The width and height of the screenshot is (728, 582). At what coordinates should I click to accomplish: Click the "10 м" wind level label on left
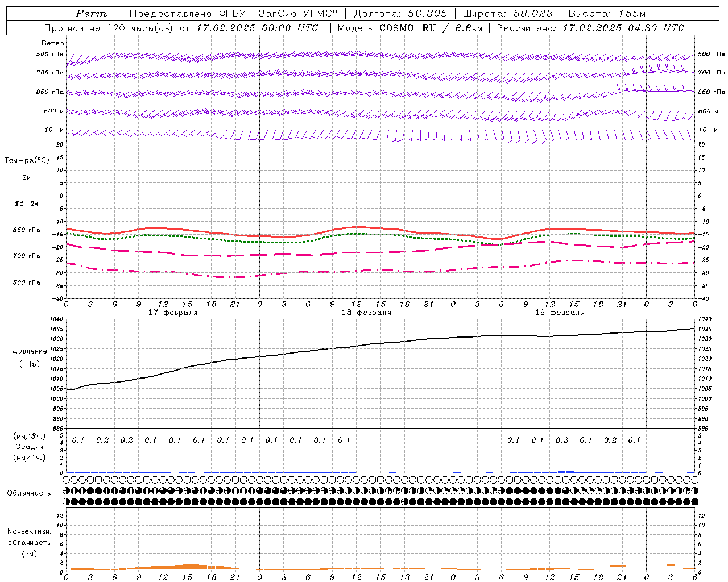click(x=55, y=130)
